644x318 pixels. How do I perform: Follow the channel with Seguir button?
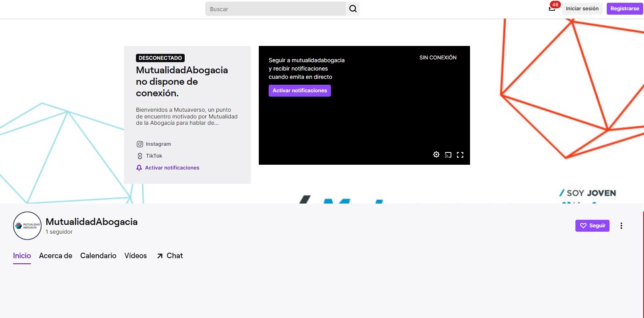(x=592, y=226)
